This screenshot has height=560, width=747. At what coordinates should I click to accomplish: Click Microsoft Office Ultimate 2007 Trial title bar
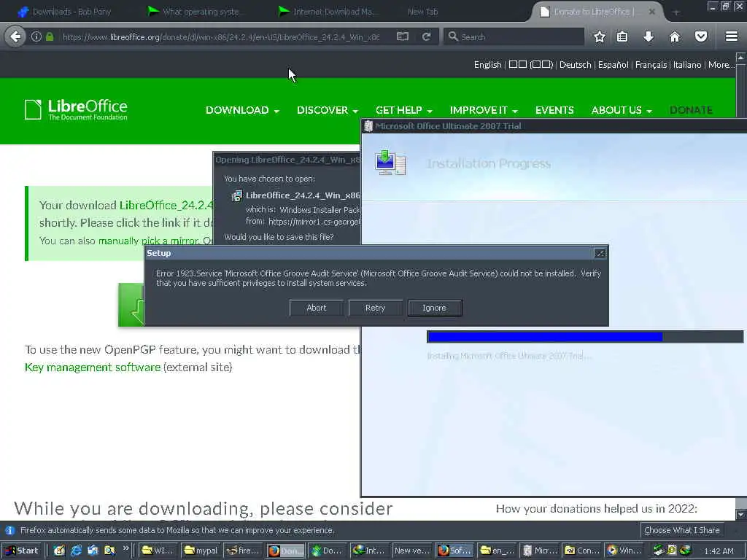pos(554,126)
